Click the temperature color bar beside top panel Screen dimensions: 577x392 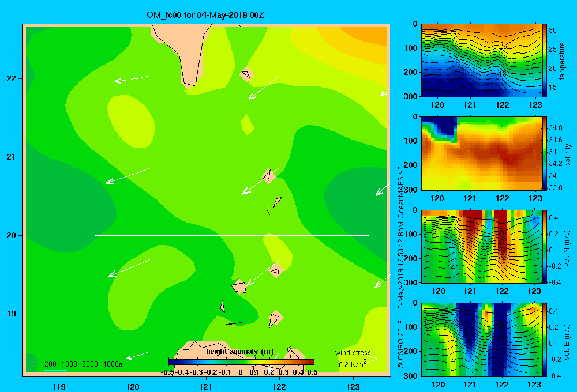pyautogui.click(x=545, y=61)
